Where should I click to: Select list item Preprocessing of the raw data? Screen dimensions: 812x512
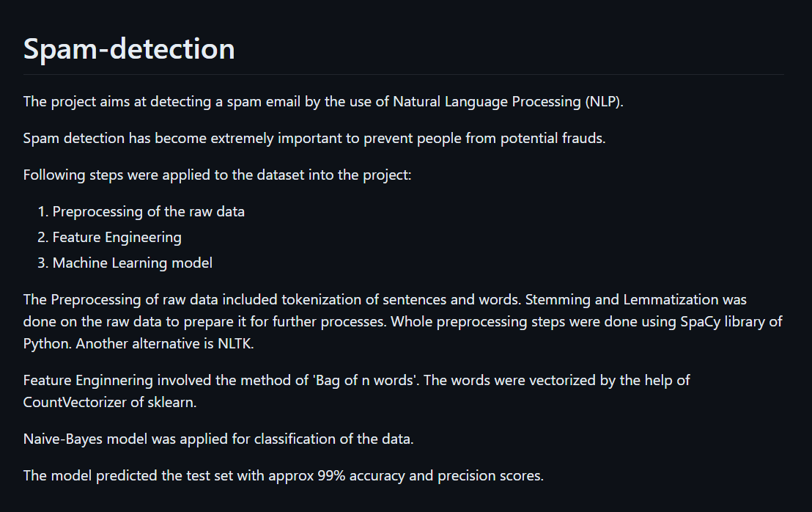tap(148, 212)
